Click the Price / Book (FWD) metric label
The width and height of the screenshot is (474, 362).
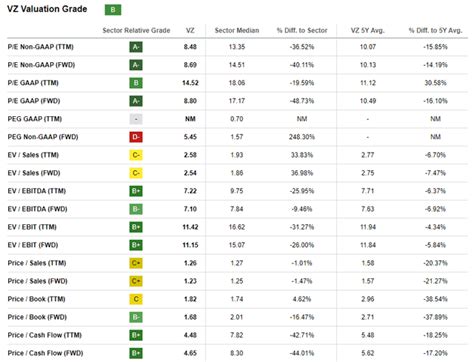coord(37,317)
